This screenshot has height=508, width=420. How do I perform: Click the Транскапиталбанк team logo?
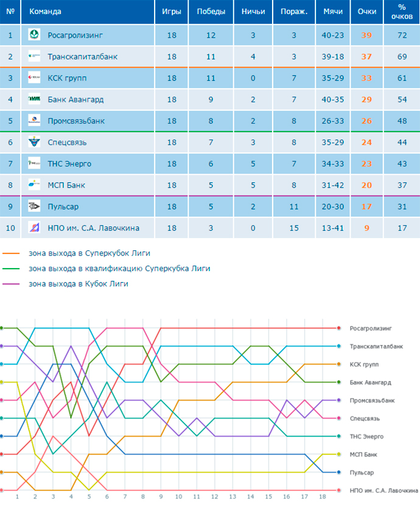(34, 56)
